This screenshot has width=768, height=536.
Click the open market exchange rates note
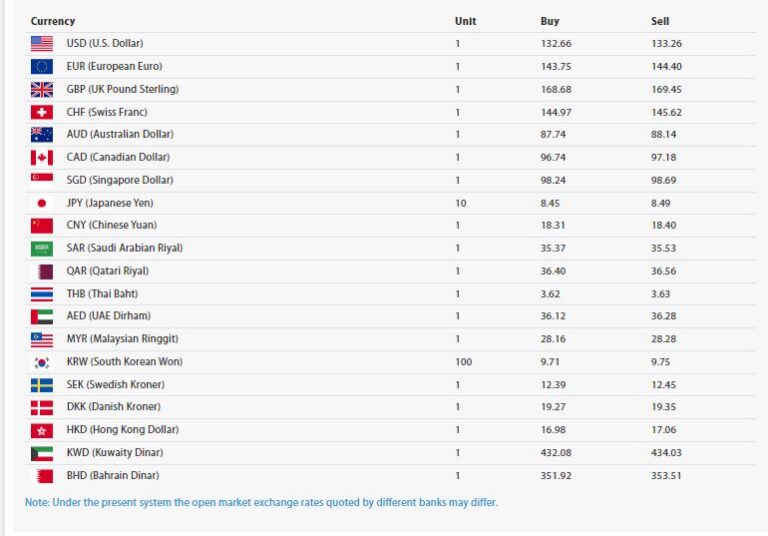pos(261,502)
